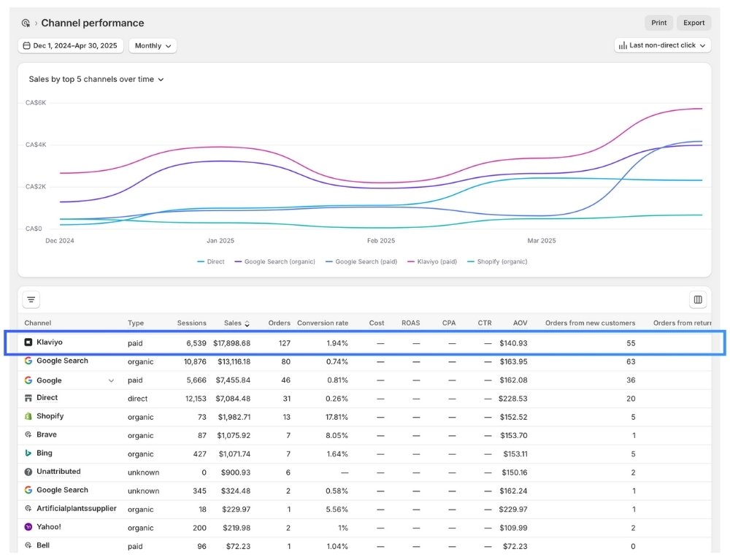Click the Jan 2025 axis label on chart
This screenshot has height=560, width=730.
(220, 241)
